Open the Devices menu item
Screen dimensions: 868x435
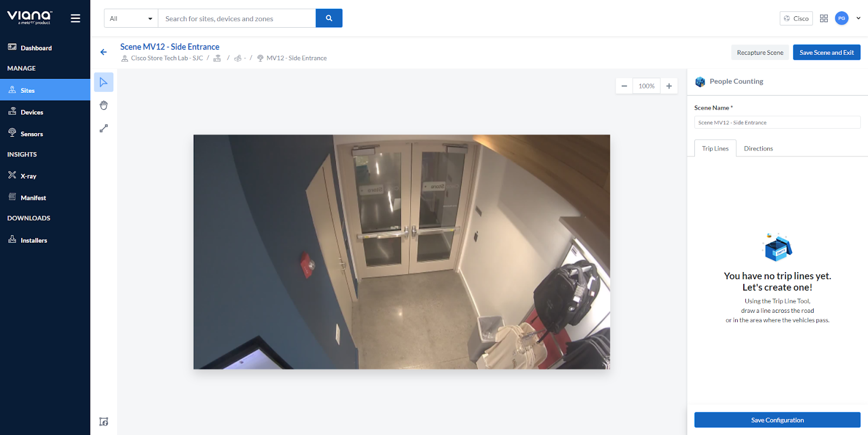32,112
